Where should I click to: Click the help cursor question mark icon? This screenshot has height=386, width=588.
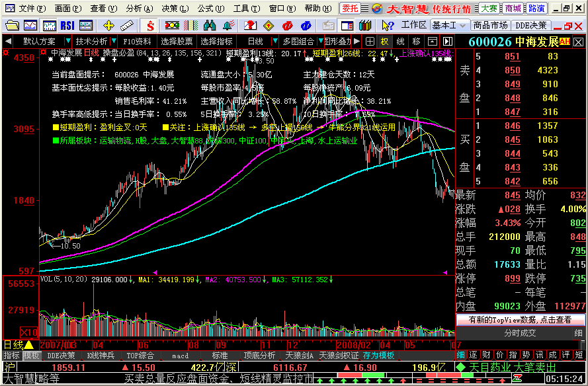[x=388, y=26]
